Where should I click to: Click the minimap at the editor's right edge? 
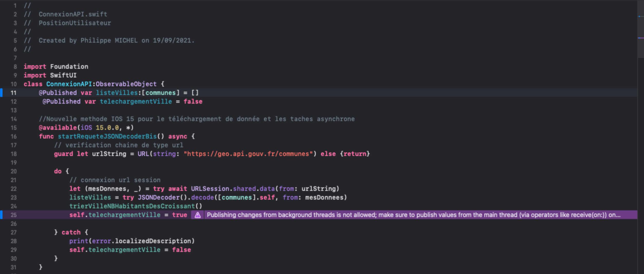(x=640, y=28)
